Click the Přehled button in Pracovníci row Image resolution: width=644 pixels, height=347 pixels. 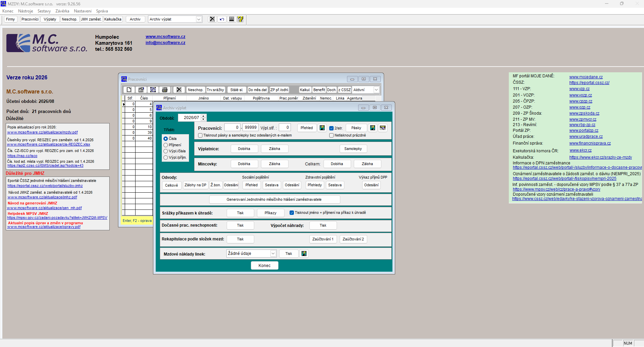tap(307, 128)
